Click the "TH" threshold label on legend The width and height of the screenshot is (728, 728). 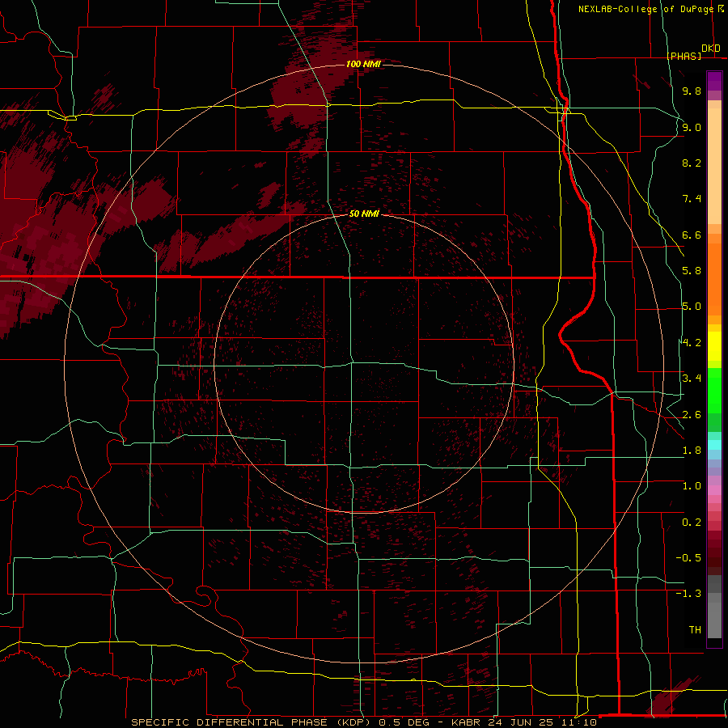click(695, 630)
